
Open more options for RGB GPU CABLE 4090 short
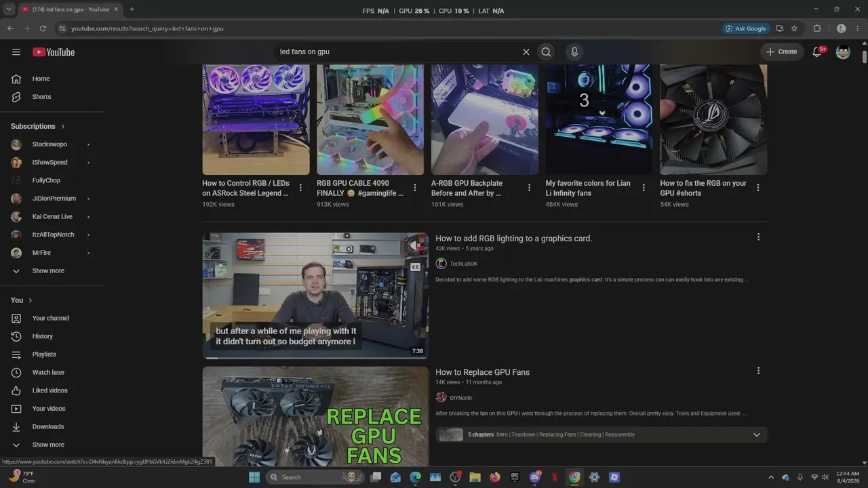[415, 188]
